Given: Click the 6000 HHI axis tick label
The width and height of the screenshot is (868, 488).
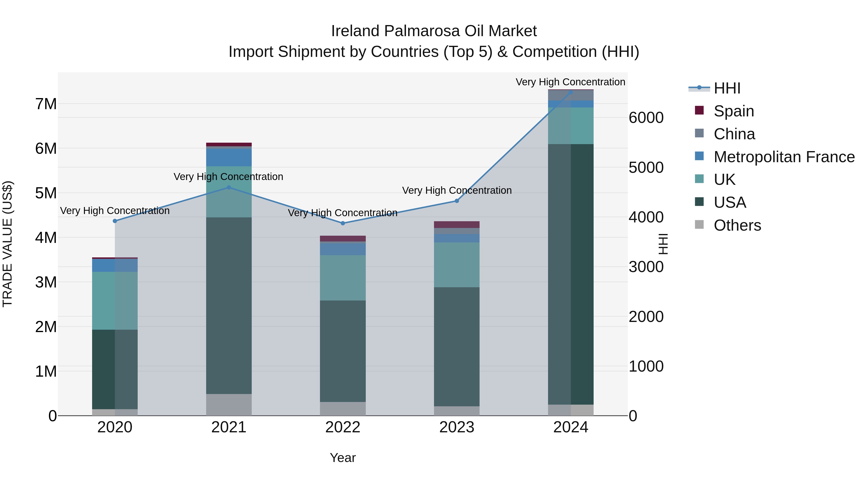Looking at the screenshot, I should point(646,118).
